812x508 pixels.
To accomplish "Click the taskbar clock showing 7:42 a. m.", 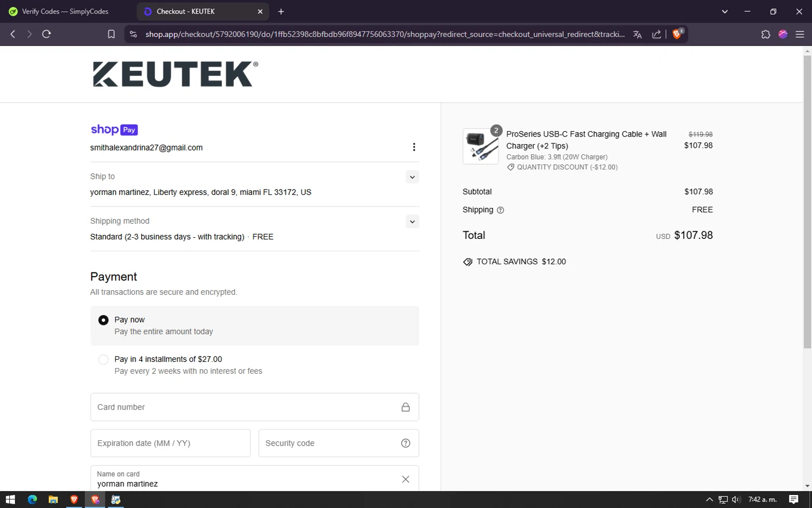I will tap(763, 499).
